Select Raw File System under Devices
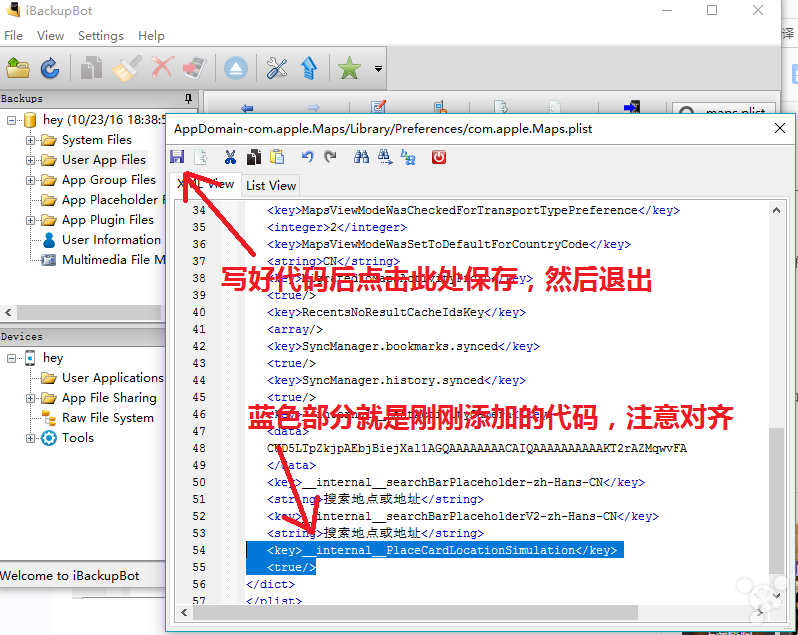The image size is (798, 635). pos(107,418)
